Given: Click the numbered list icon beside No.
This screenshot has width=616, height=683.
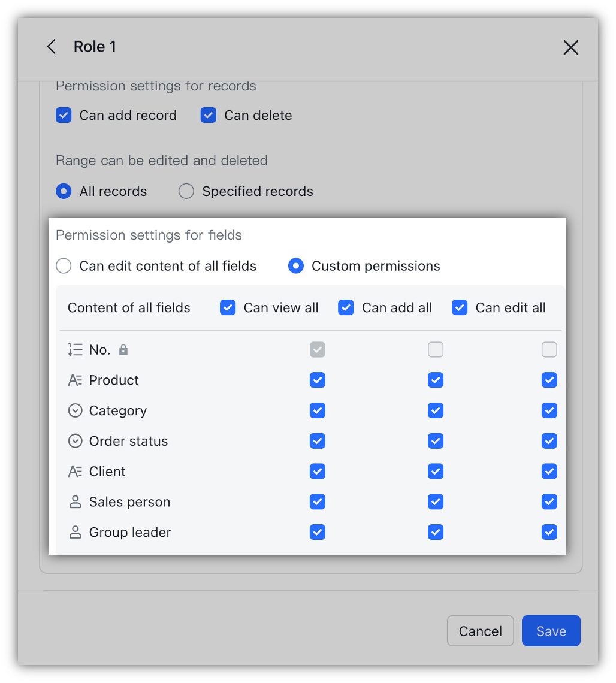Looking at the screenshot, I should [75, 350].
